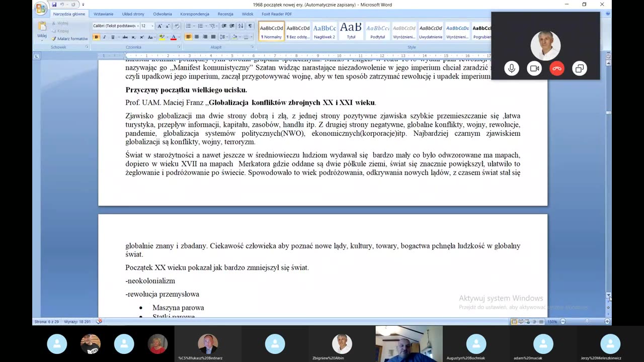644x362 pixels.
Task: Increase font size with grow font icon
Action: point(160,26)
